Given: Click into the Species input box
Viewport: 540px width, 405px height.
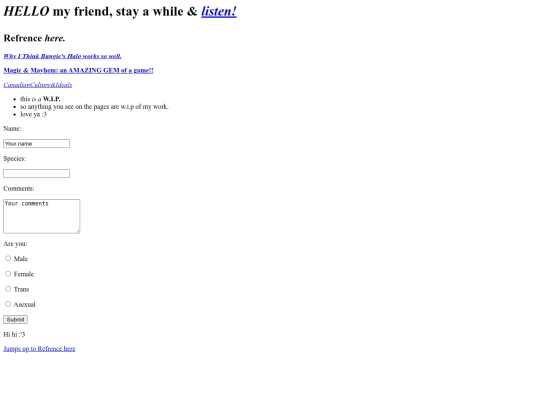Looking at the screenshot, I should (x=37, y=174).
